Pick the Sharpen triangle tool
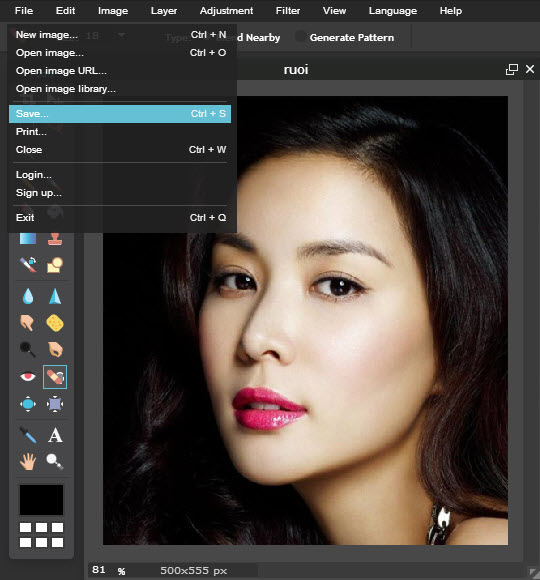Screen dimensions: 540x580 pos(55,296)
